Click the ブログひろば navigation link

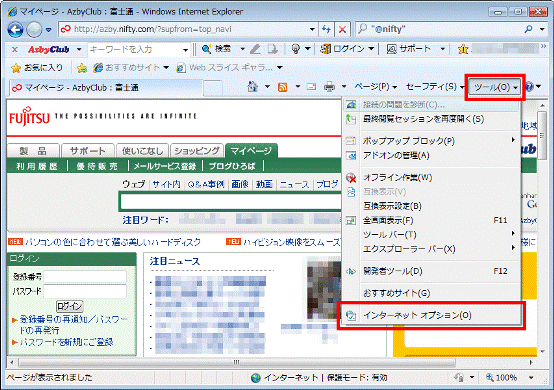(x=232, y=166)
